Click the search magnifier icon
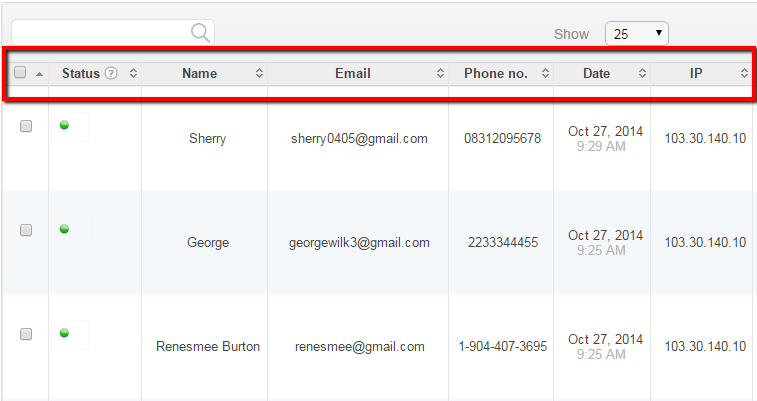Image resolution: width=757 pixels, height=401 pixels. [200, 34]
